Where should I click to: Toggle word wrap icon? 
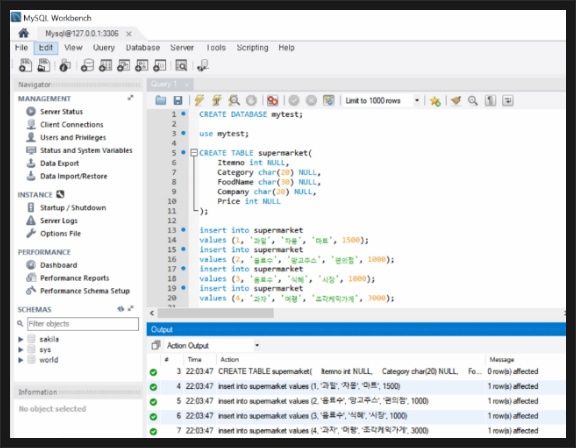click(x=508, y=100)
